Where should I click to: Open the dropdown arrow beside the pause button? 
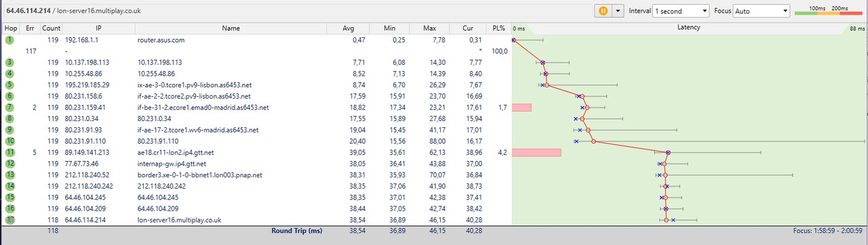click(x=617, y=11)
